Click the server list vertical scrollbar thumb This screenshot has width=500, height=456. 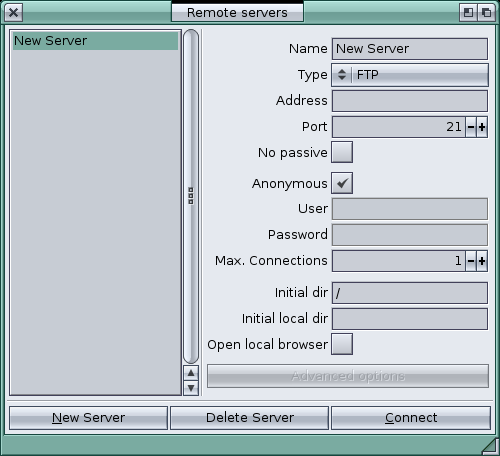pyautogui.click(x=191, y=196)
